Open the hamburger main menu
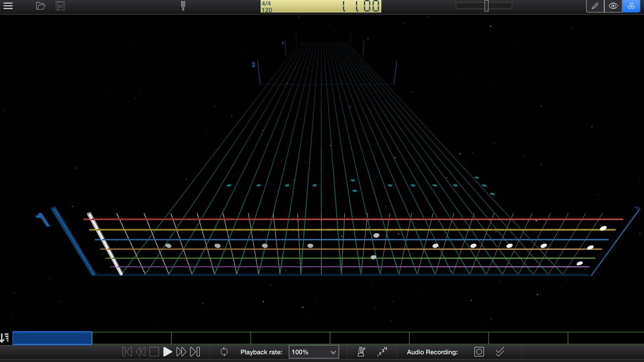Screen dimensions: 644x362 coord(8,6)
